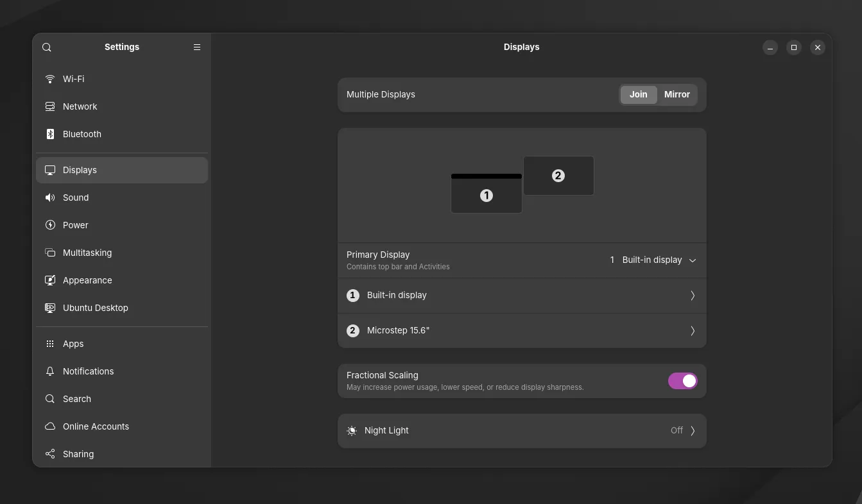The height and width of the screenshot is (504, 862).
Task: Open Settings search with magnifier icon
Action: coord(47,47)
